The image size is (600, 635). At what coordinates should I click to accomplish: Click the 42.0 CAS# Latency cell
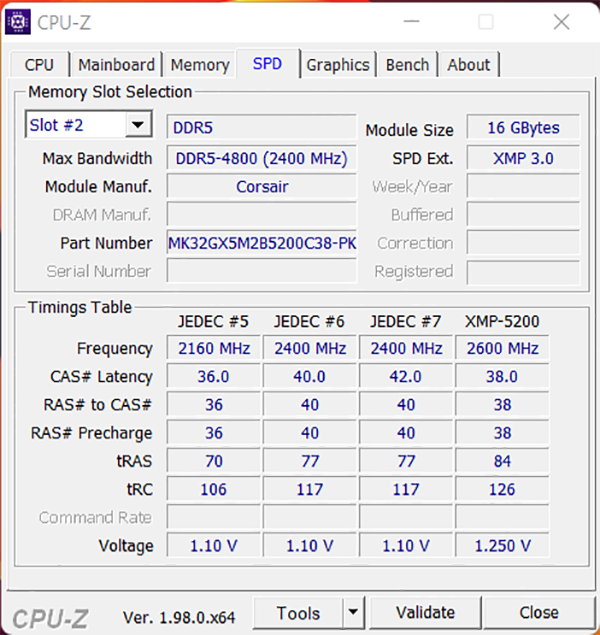pyautogui.click(x=406, y=376)
